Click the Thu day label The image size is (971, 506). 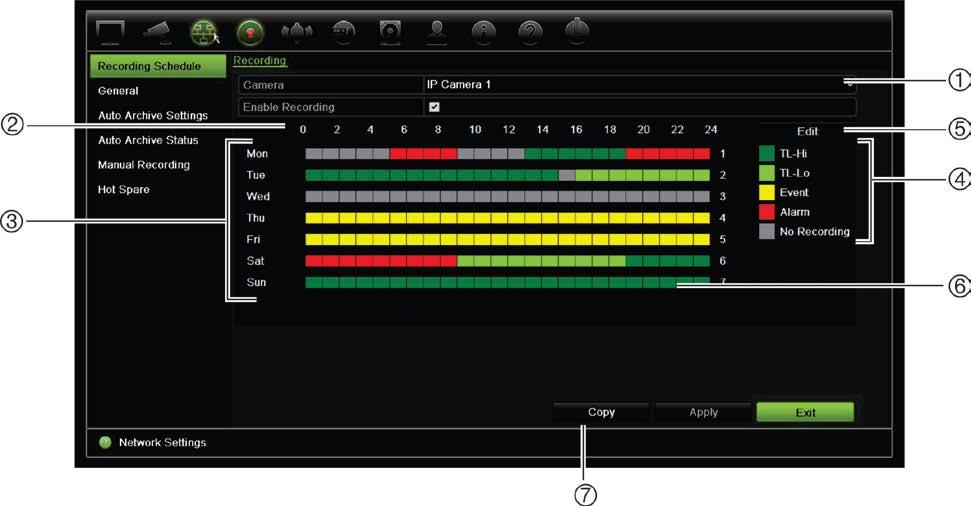(x=256, y=218)
